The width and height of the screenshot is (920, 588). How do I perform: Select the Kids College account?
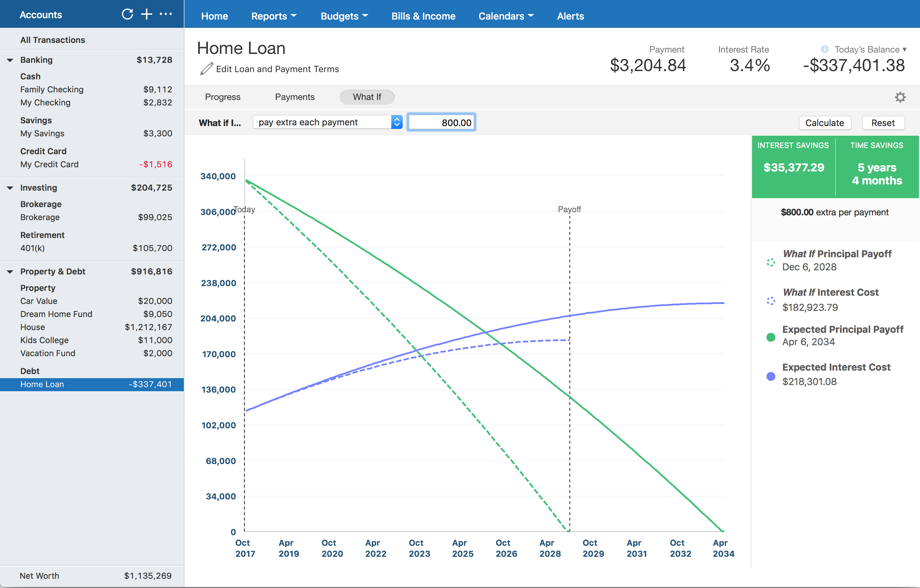point(92,340)
